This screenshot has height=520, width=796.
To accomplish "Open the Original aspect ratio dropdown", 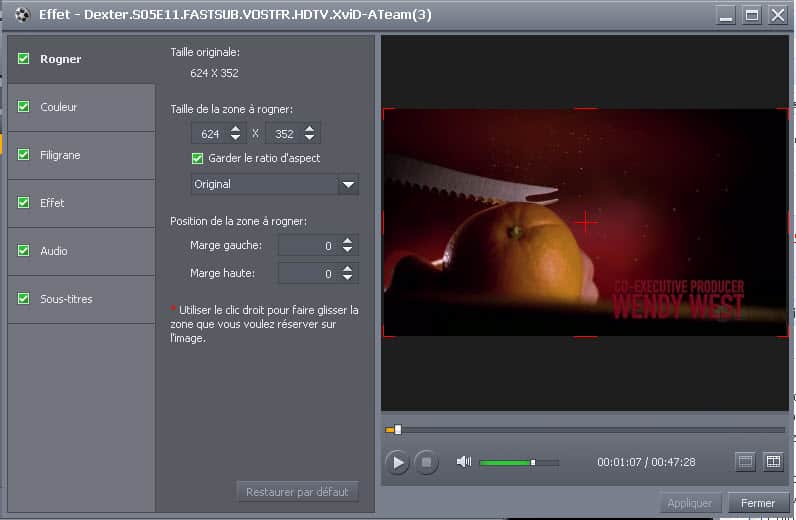I will point(348,184).
